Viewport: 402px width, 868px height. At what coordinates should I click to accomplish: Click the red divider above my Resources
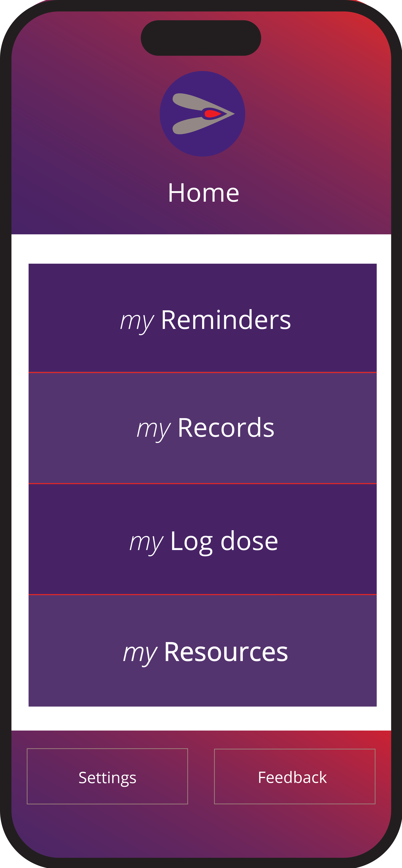point(202,595)
